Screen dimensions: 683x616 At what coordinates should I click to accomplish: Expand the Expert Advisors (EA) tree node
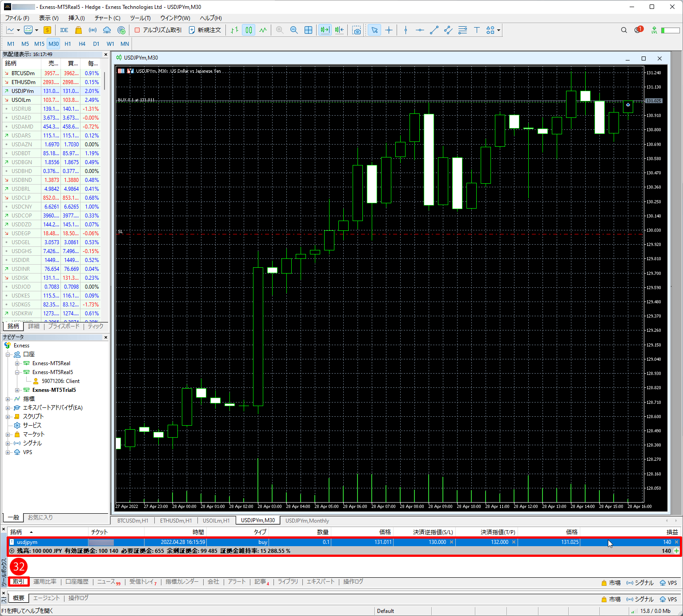click(x=8, y=408)
